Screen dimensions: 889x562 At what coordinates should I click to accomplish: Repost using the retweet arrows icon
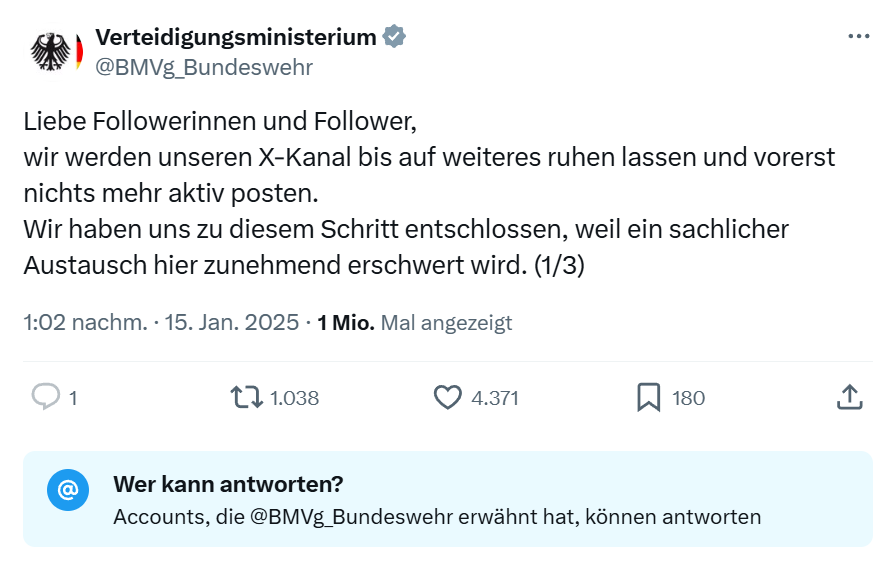click(245, 397)
